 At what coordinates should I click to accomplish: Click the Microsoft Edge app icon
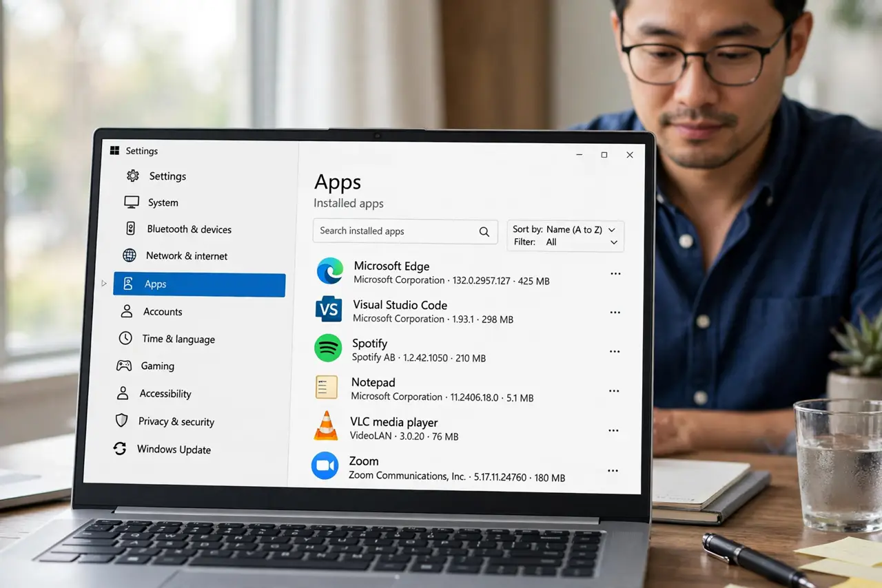click(x=330, y=271)
